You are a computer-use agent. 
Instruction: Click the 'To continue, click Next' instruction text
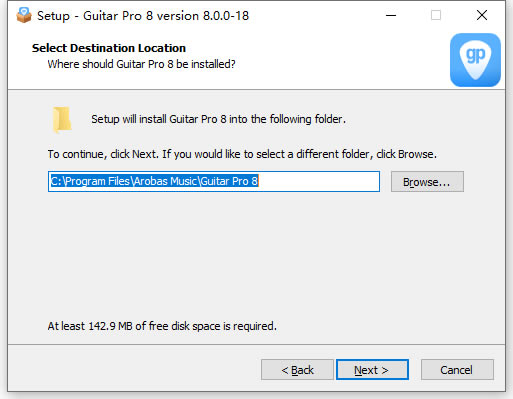point(242,154)
